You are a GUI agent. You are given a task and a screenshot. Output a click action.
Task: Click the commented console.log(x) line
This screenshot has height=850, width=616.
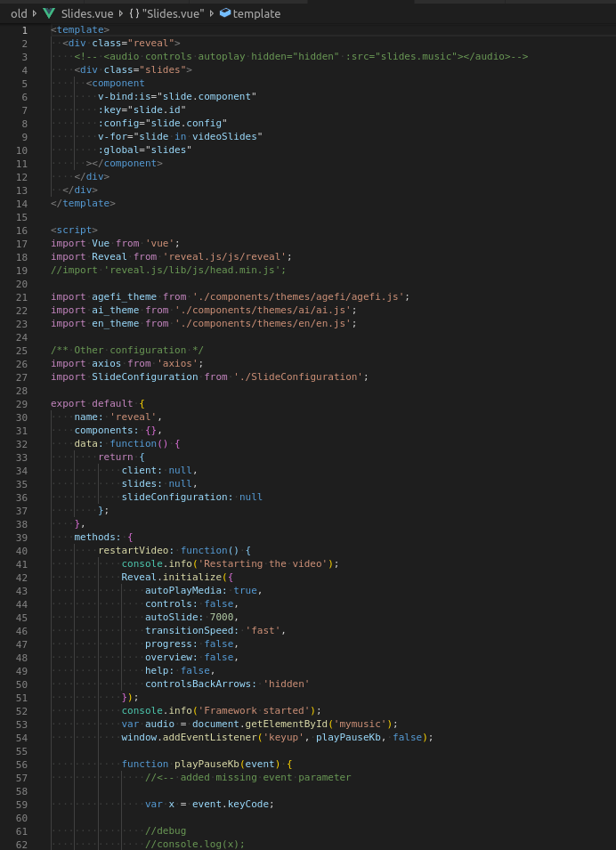[x=195, y=844]
